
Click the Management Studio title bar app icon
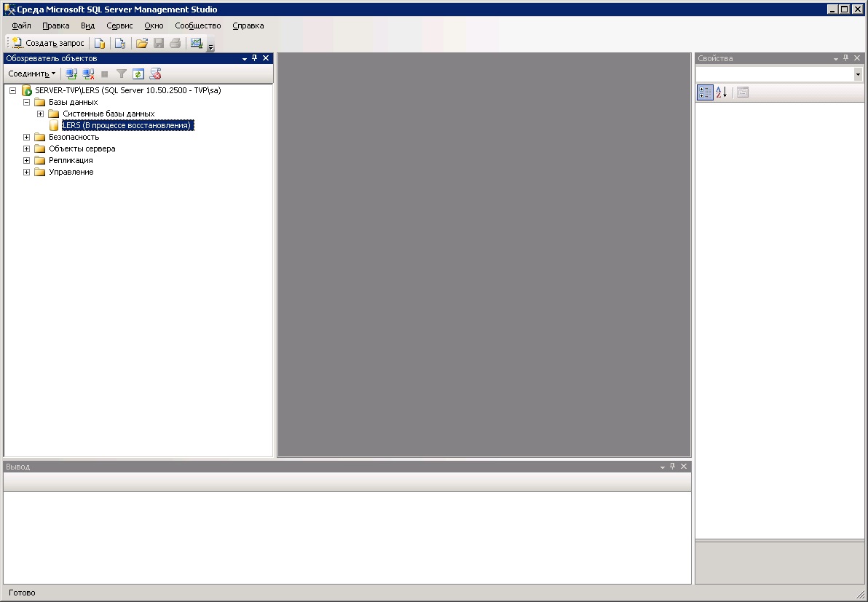tap(9, 9)
